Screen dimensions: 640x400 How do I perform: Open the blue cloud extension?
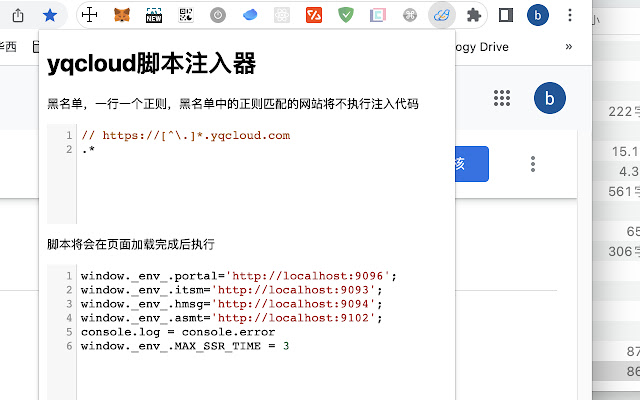point(250,16)
